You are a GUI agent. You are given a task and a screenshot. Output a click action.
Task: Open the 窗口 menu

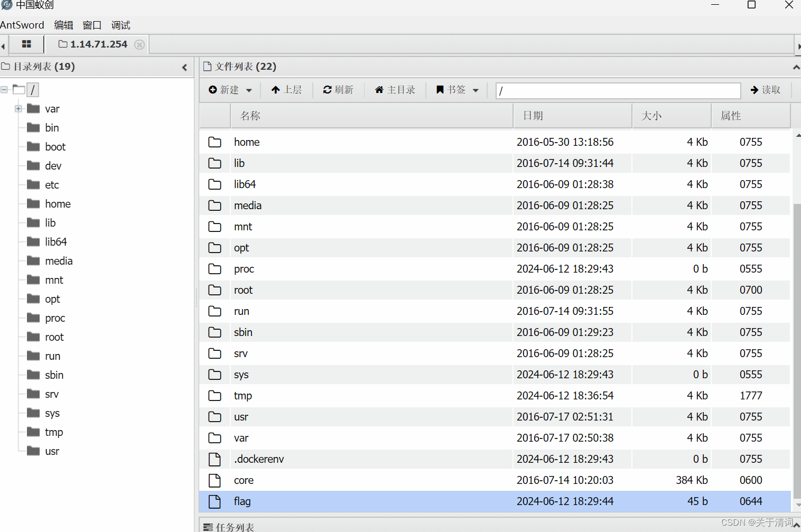click(x=92, y=25)
